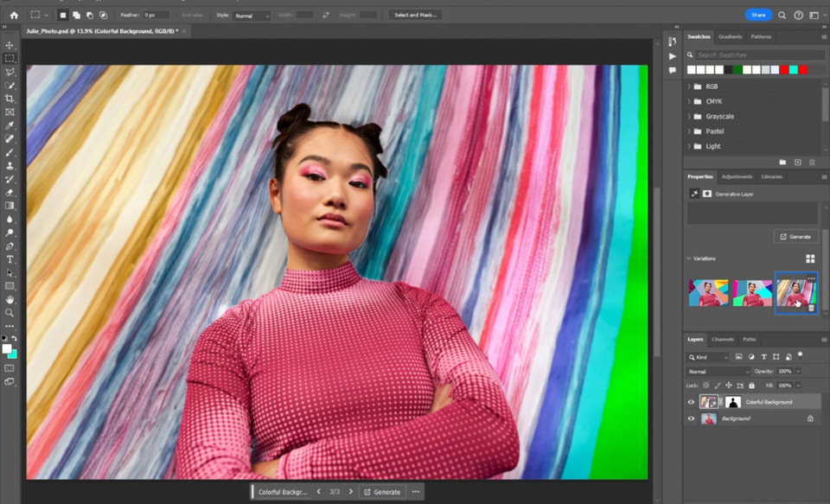Select the Hand tool

coord(10,299)
